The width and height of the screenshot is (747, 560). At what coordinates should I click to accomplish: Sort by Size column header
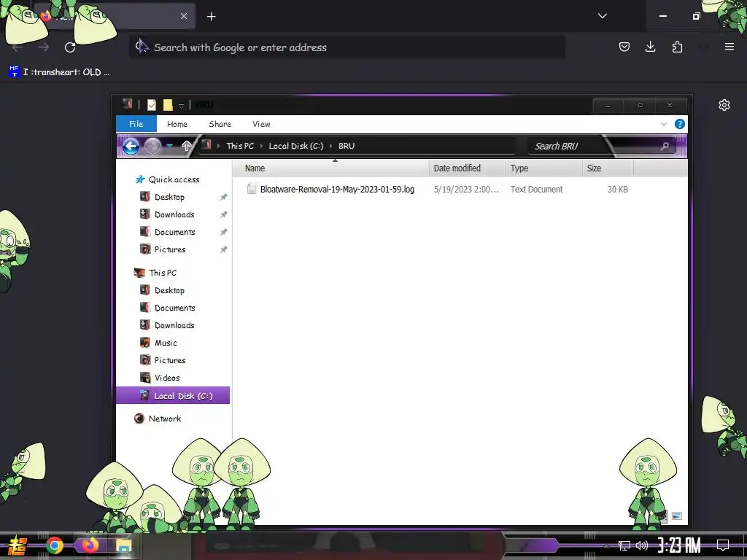(608, 168)
